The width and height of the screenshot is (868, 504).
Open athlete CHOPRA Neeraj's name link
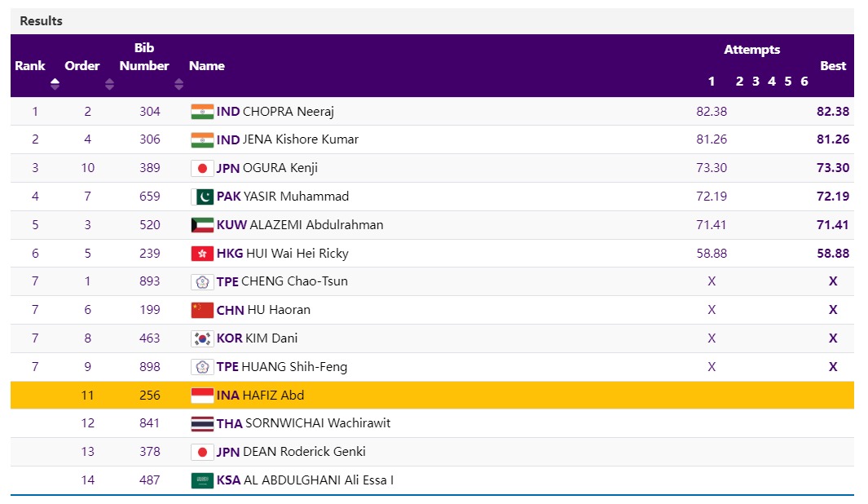[x=288, y=112]
